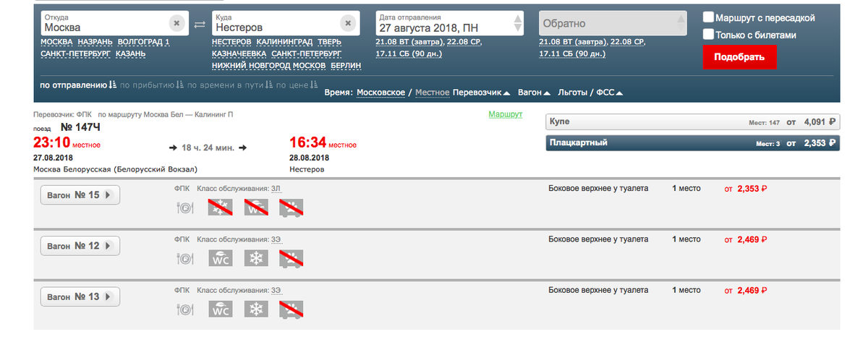Click the meal icon for Вагон № 15
This screenshot has height=337, width=868.
[x=185, y=208]
